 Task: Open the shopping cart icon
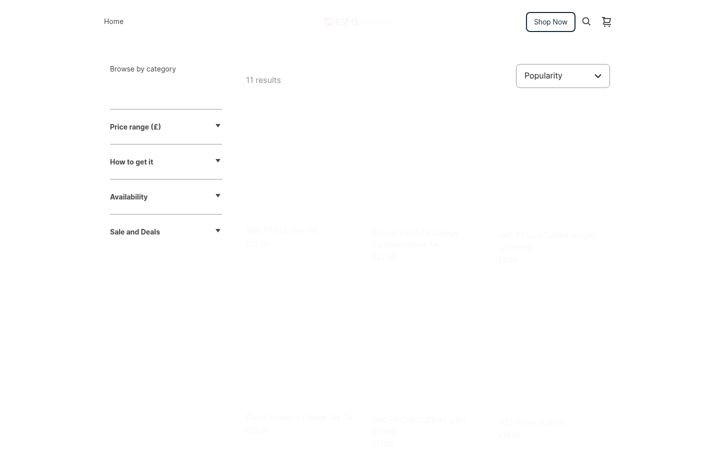607,22
